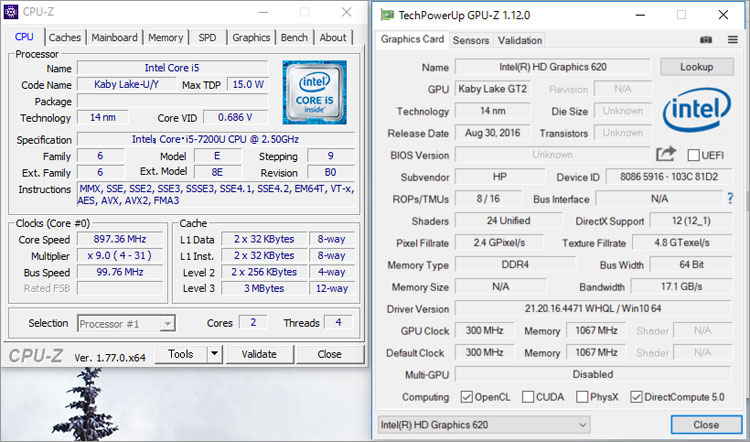Click the Release Date Aug 30, 2016 field

(x=492, y=133)
